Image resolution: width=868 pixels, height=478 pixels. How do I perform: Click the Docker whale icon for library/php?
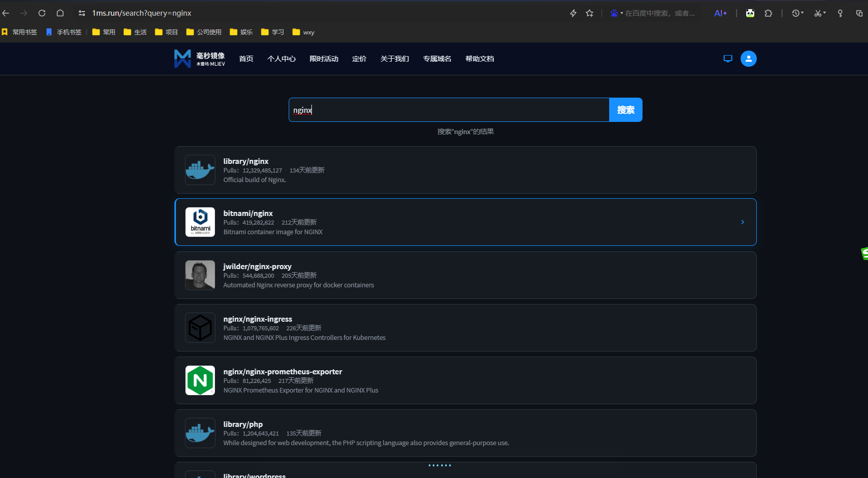coord(200,433)
